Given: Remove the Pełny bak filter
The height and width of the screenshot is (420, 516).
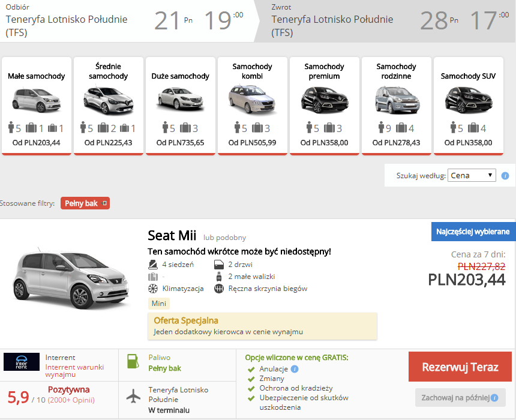Looking at the screenshot, I should (x=104, y=203).
